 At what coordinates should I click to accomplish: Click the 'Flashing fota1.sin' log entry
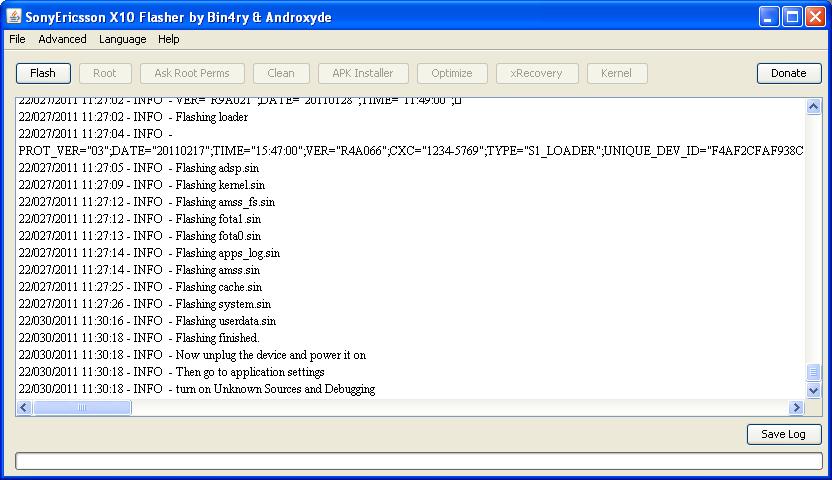[140, 219]
